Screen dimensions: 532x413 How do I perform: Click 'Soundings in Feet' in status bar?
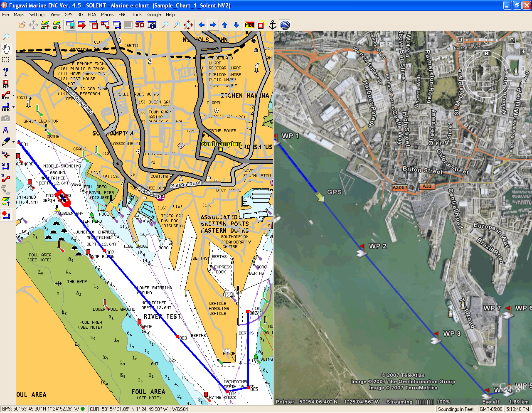coord(456,409)
